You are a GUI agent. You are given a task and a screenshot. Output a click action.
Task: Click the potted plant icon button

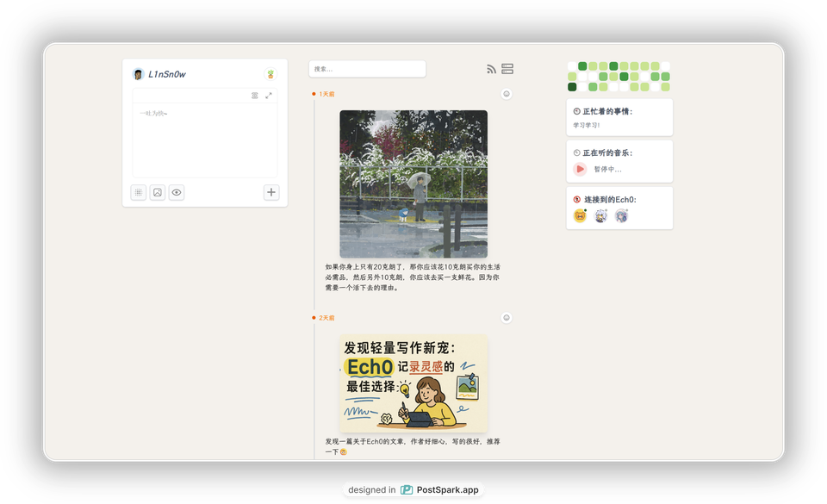(x=270, y=74)
